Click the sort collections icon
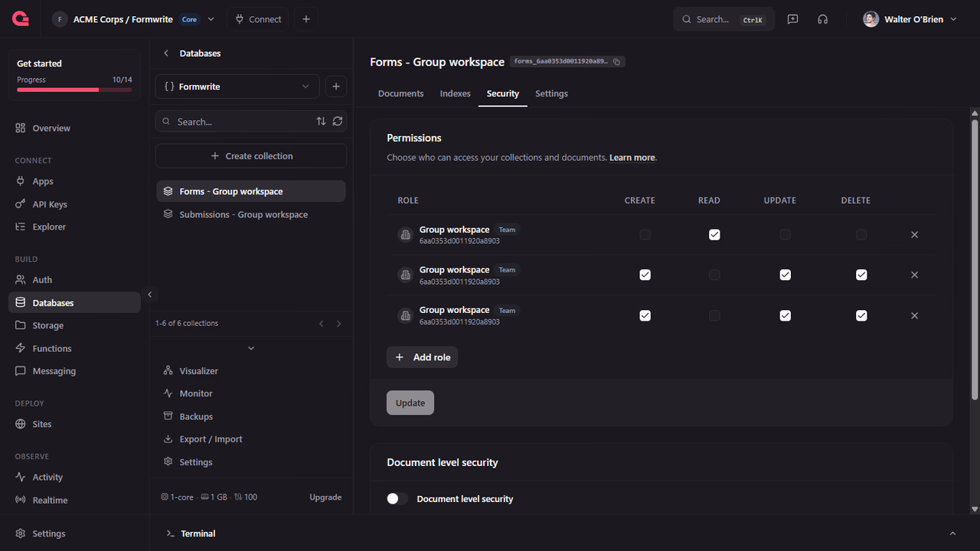980x551 pixels. point(321,122)
